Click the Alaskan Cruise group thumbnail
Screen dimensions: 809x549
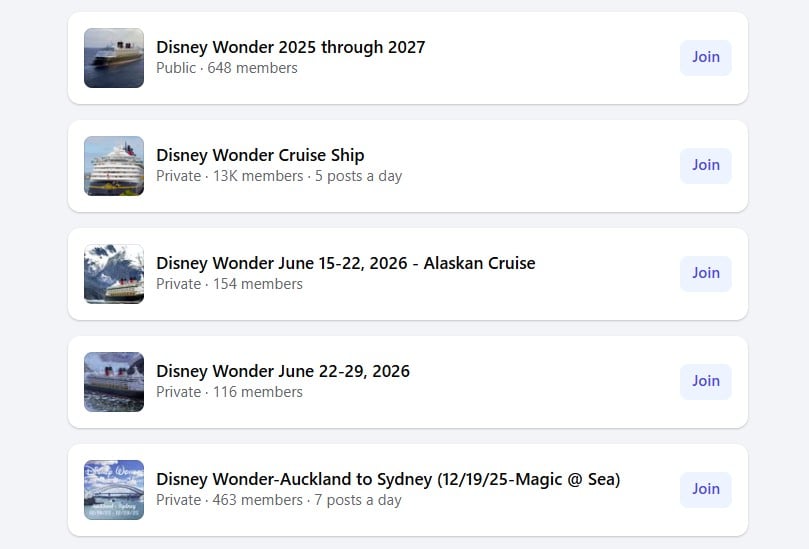click(114, 274)
